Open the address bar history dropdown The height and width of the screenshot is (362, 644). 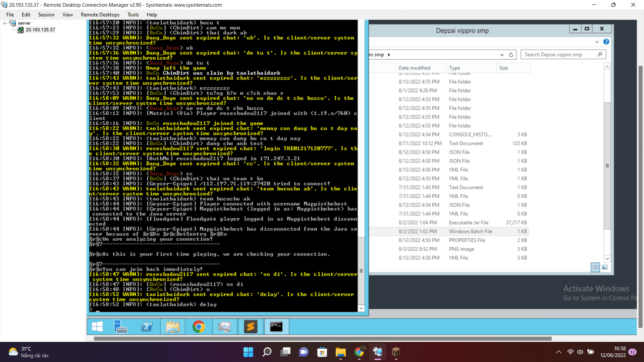[x=502, y=55]
